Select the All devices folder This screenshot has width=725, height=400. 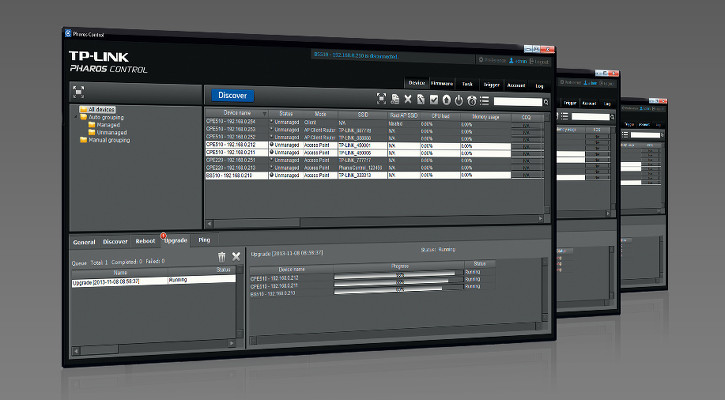point(97,110)
